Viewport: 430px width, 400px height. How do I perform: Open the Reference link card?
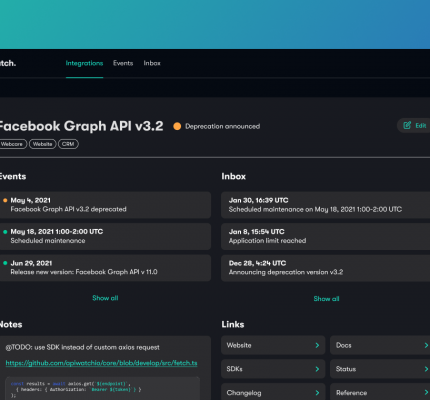380,392
